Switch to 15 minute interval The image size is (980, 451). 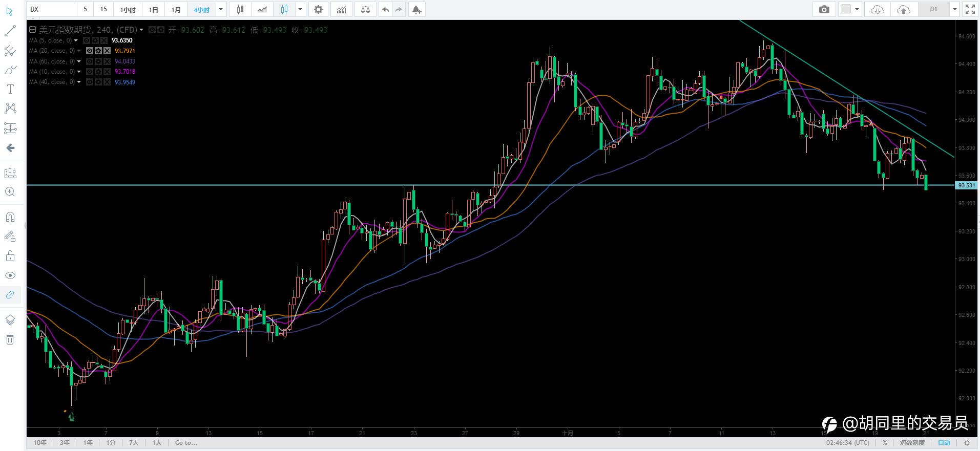click(x=103, y=9)
